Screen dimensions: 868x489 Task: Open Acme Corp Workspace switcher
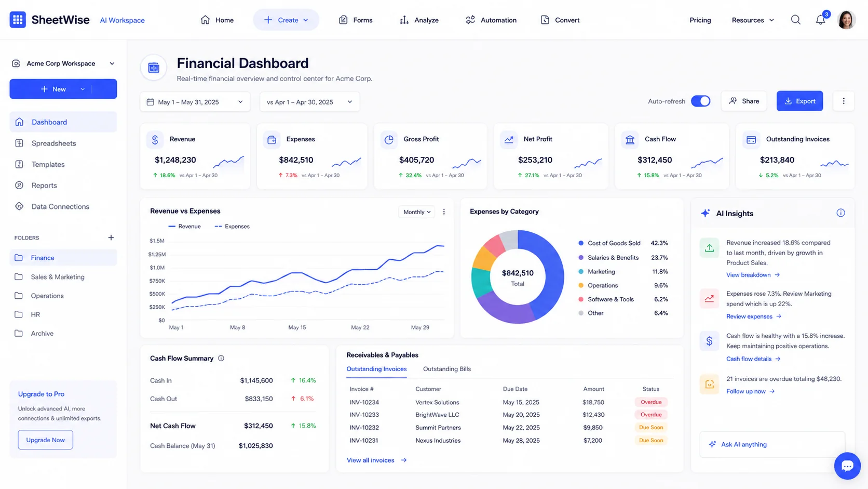[63, 63]
